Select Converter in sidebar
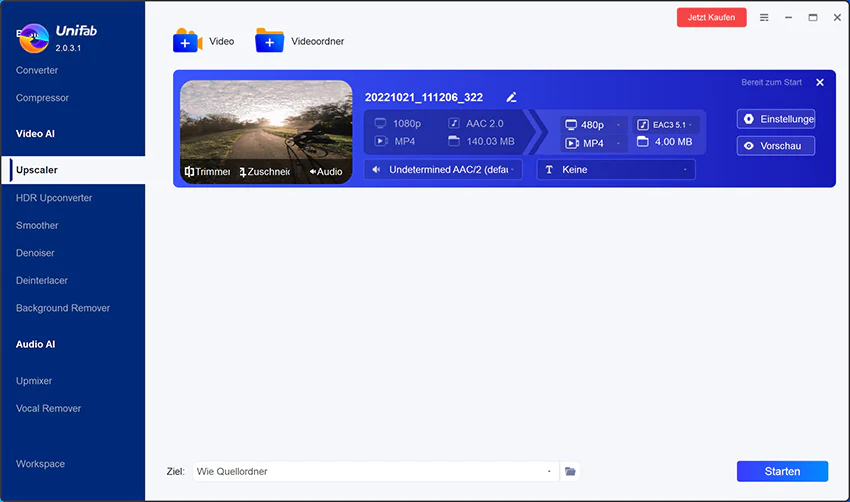This screenshot has width=850, height=502. point(37,70)
